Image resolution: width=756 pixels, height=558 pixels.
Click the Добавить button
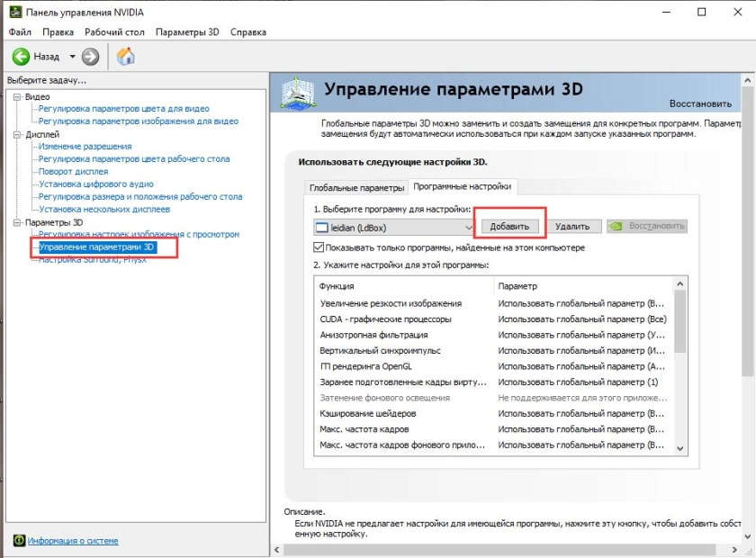pos(510,224)
